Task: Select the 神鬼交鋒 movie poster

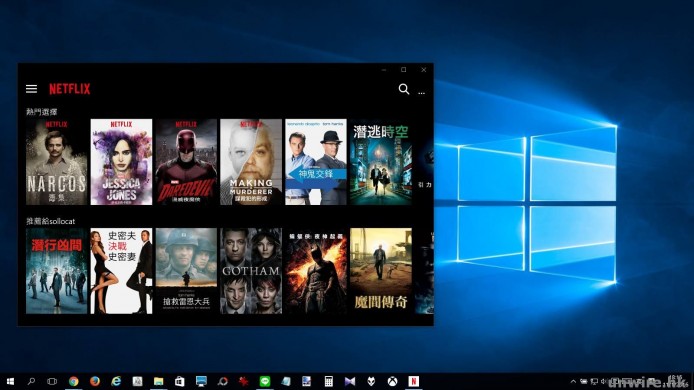Action: click(x=316, y=162)
